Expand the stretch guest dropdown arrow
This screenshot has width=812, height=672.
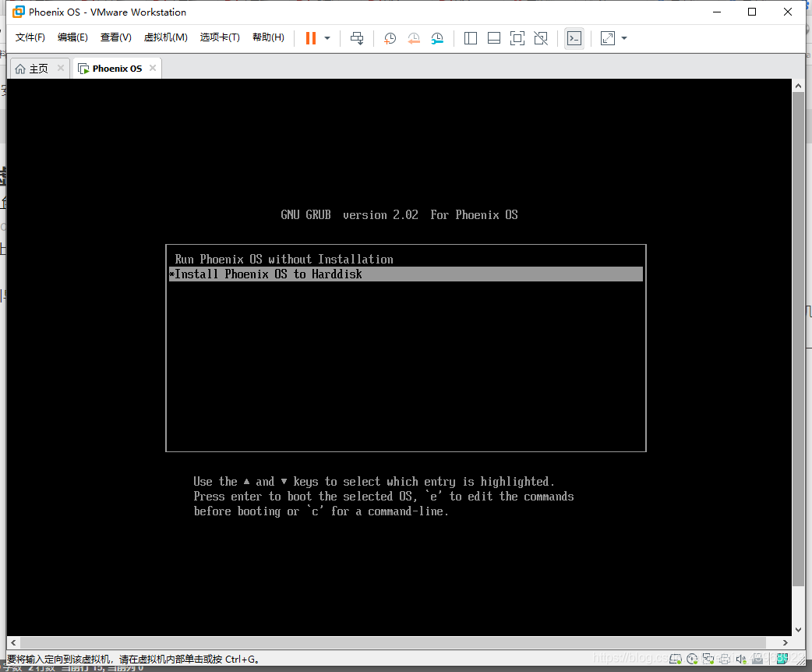coord(624,38)
